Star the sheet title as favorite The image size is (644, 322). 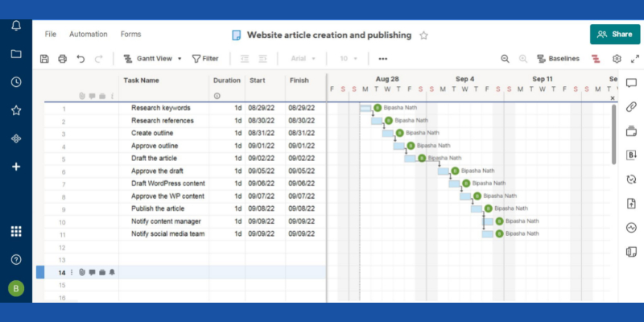pyautogui.click(x=424, y=35)
